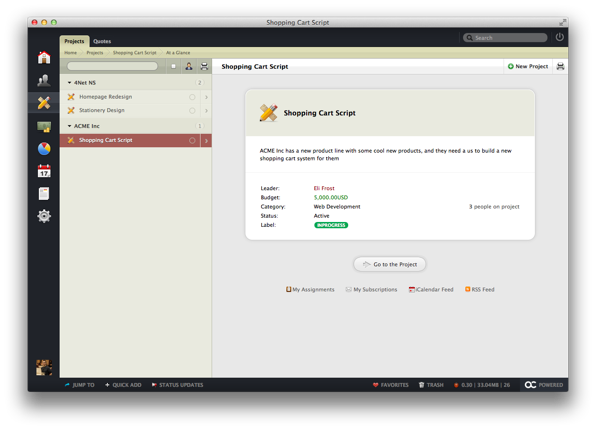Expand the Homepage Redesign row chevron
Screen dimensions: 596x430
coord(206,97)
